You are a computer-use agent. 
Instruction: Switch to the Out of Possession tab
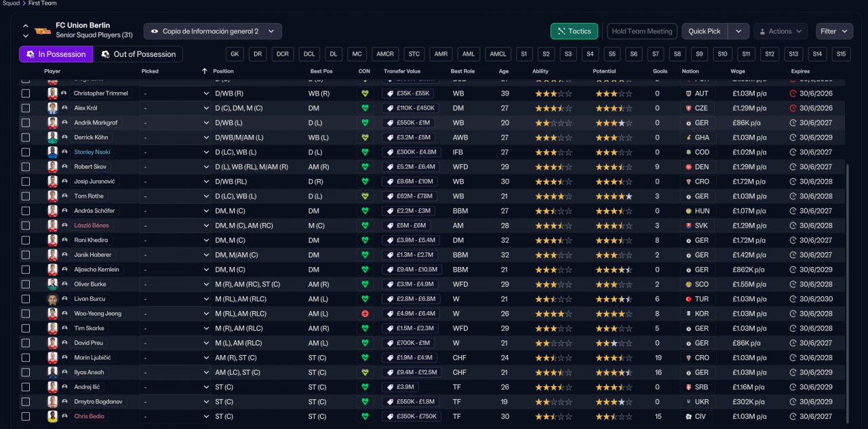coord(137,54)
